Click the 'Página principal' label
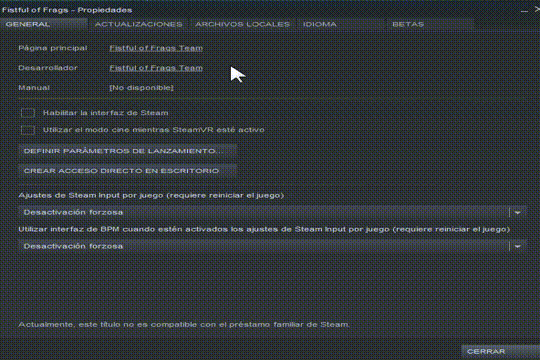The height and width of the screenshot is (360, 540). (53, 48)
